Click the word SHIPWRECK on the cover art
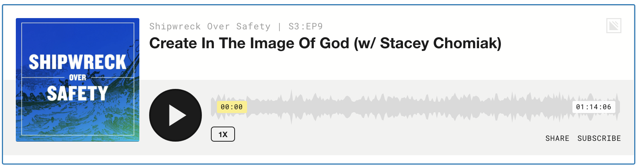The image size is (644, 168). [x=78, y=62]
